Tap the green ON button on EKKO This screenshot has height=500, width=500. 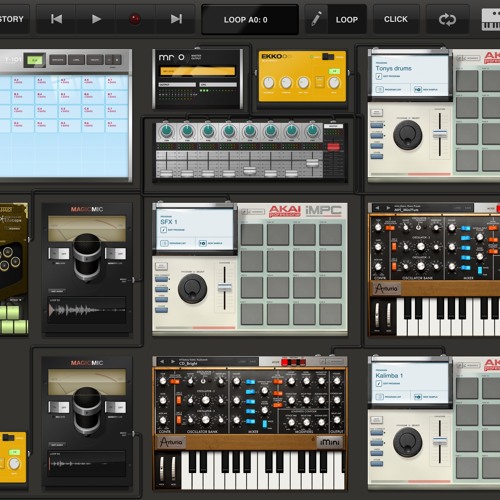click(x=334, y=71)
